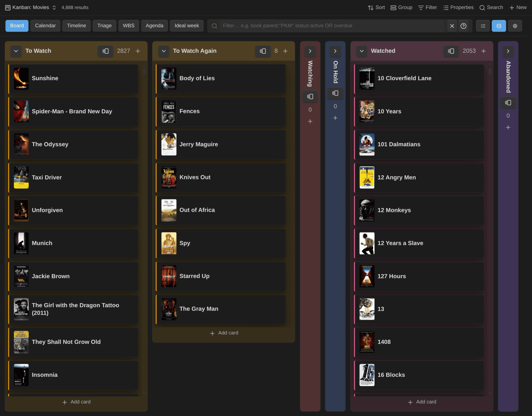The image size is (532, 416).
Task: Toggle To Watch column width icon
Action: point(105,51)
